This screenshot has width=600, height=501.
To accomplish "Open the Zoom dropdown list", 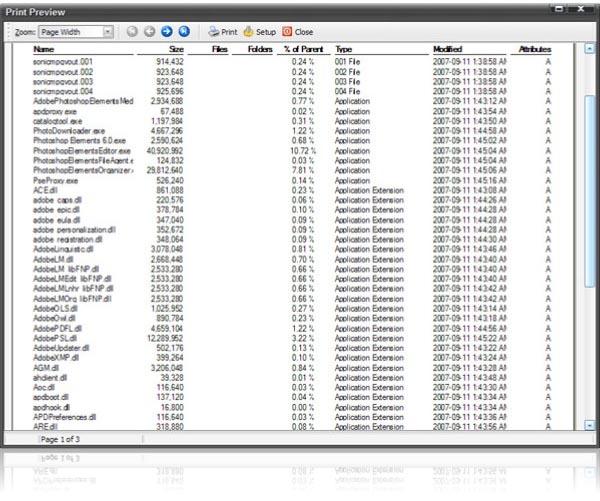I will click(108, 32).
